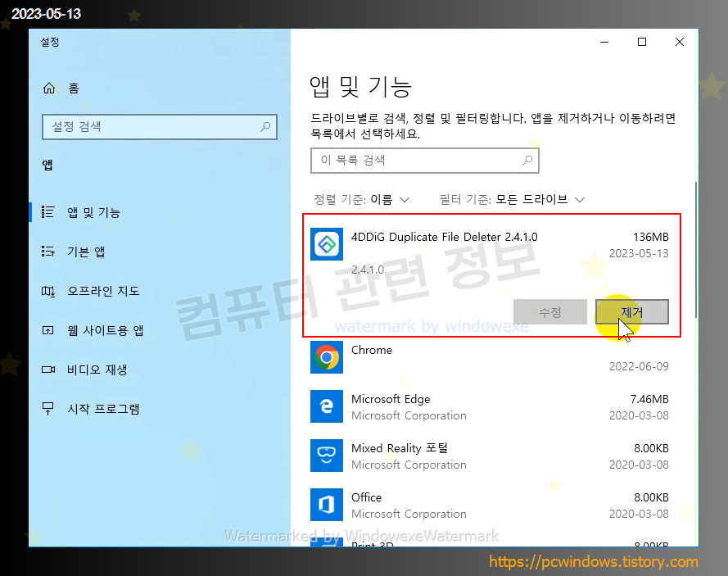Viewport: 728px width, 576px height.
Task: Click the 비디오 재생 camera icon
Action: click(x=47, y=370)
